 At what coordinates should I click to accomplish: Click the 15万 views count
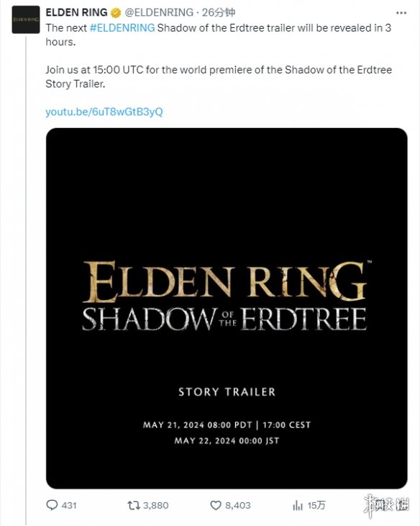pos(316,506)
